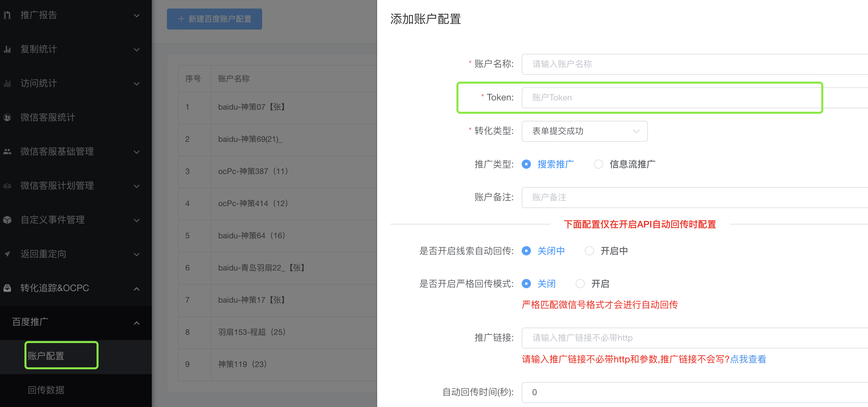Click row baidu-神策64（16）
This screenshot has height=407, width=868.
click(x=277, y=236)
